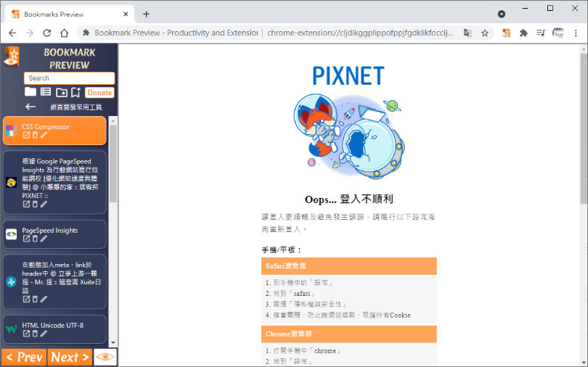Click the add new folder icon
The height and width of the screenshot is (367, 588).
pos(62,92)
